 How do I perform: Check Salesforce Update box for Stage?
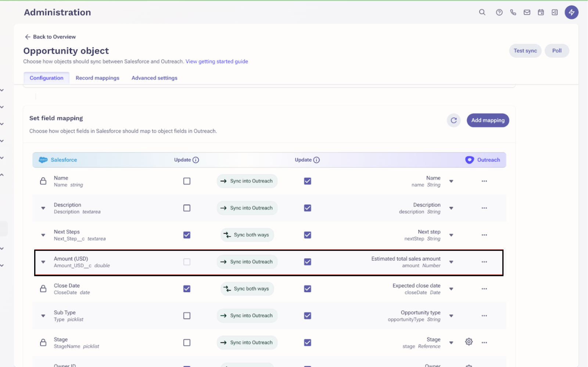tap(187, 342)
